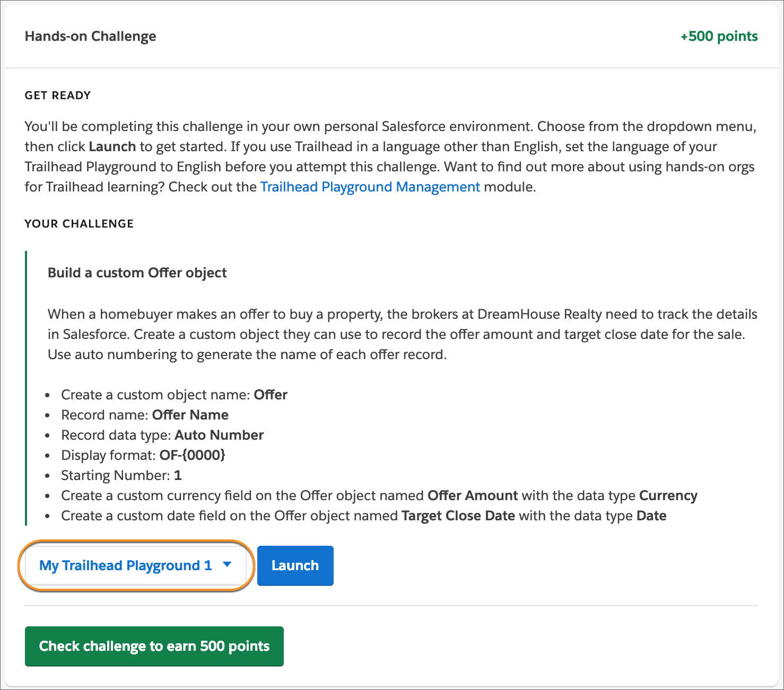This screenshot has height=690, width=784.
Task: Click Check challenge to earn 500 points
Action: tap(154, 646)
